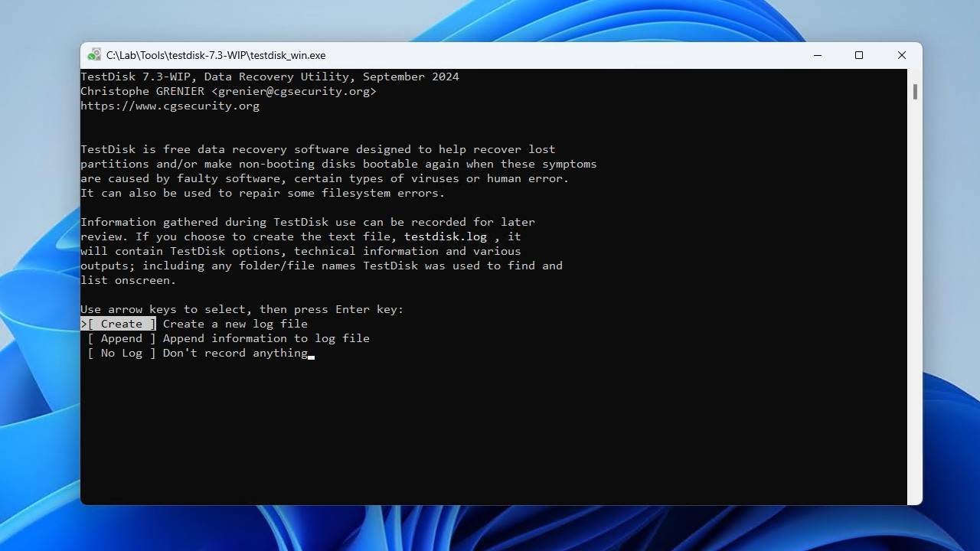Close the testdisk_win.exe console window
Viewport: 980px width, 551px height.
[x=901, y=55]
